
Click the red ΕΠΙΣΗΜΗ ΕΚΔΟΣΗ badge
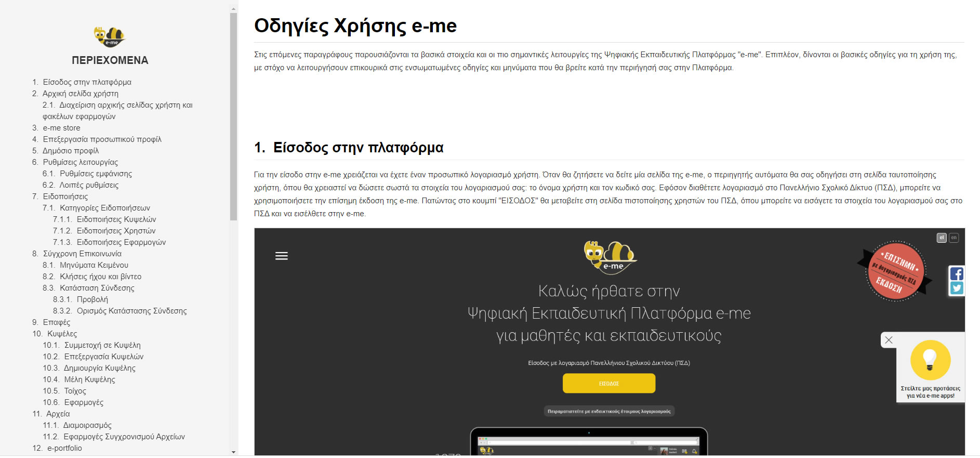tap(895, 271)
